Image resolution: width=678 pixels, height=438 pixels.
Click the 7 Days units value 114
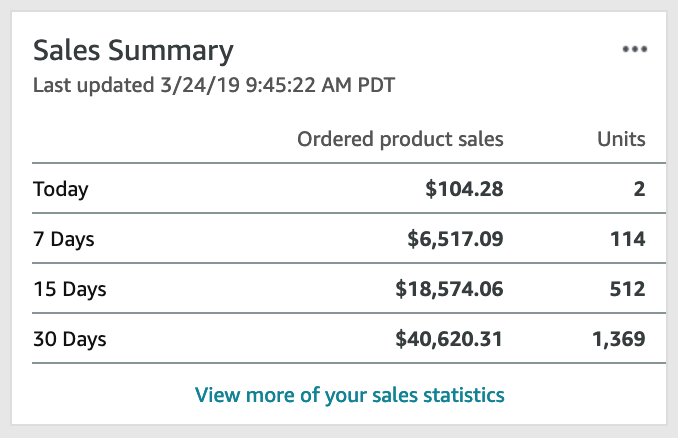(x=627, y=239)
